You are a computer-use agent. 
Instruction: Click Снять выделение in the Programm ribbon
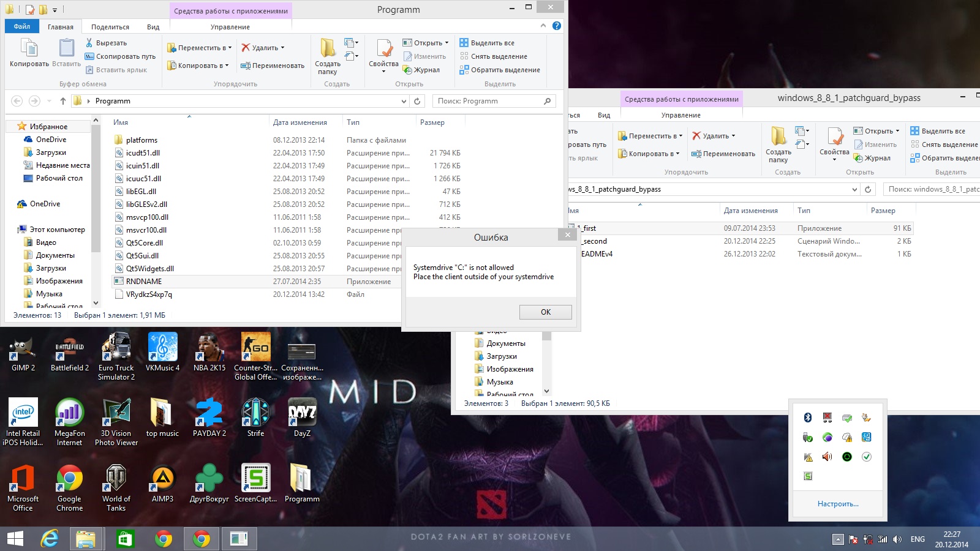click(x=494, y=56)
